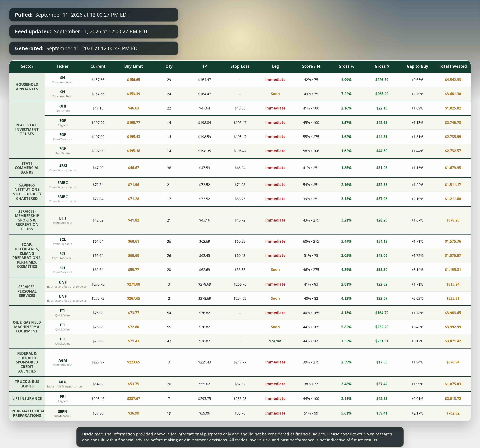
Task: Click the quantity 36 in UBSI row
Action: click(169, 168)
